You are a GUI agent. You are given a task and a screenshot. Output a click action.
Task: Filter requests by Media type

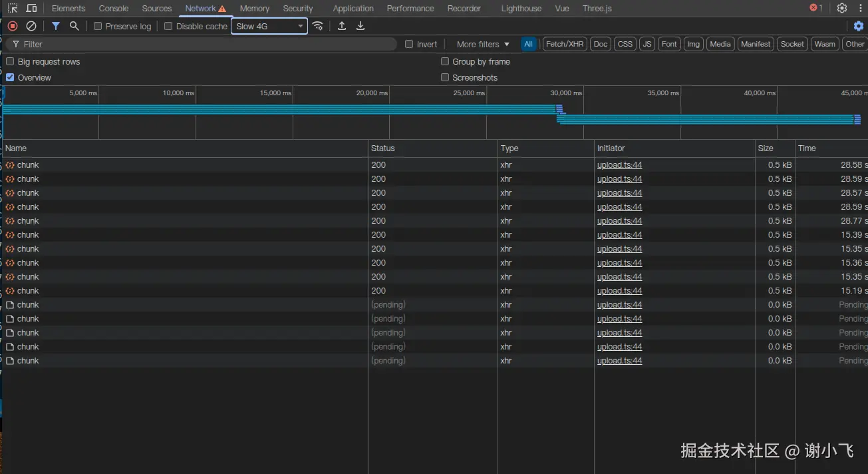tap(720, 44)
